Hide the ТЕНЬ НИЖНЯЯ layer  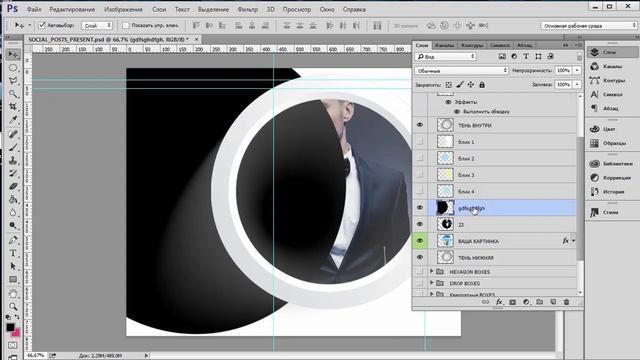coord(420,257)
